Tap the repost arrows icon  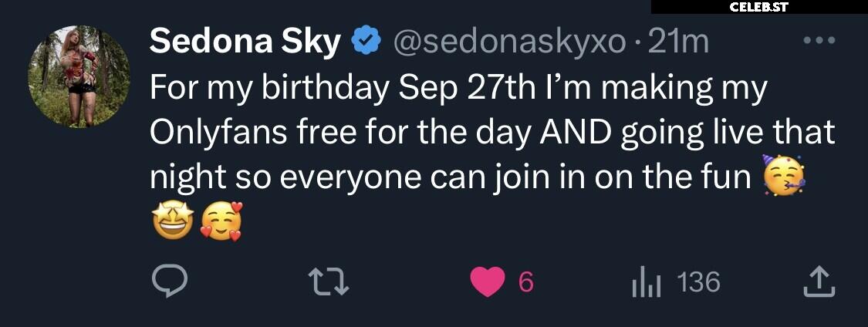[x=328, y=282]
